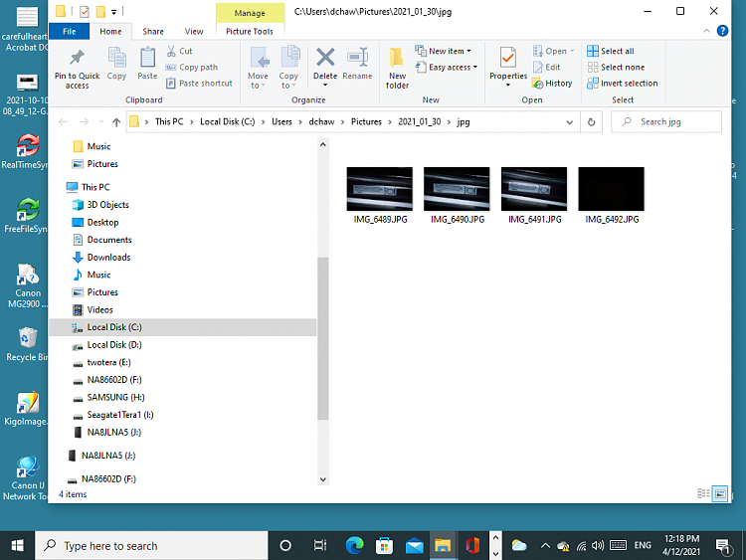Open Quick Access Toolbar customize dropdown

click(x=114, y=11)
